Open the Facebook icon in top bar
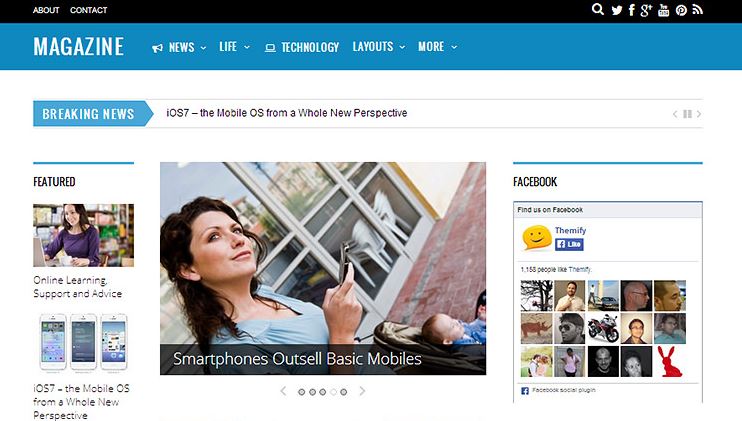This screenshot has height=421, width=742. pos(631,10)
